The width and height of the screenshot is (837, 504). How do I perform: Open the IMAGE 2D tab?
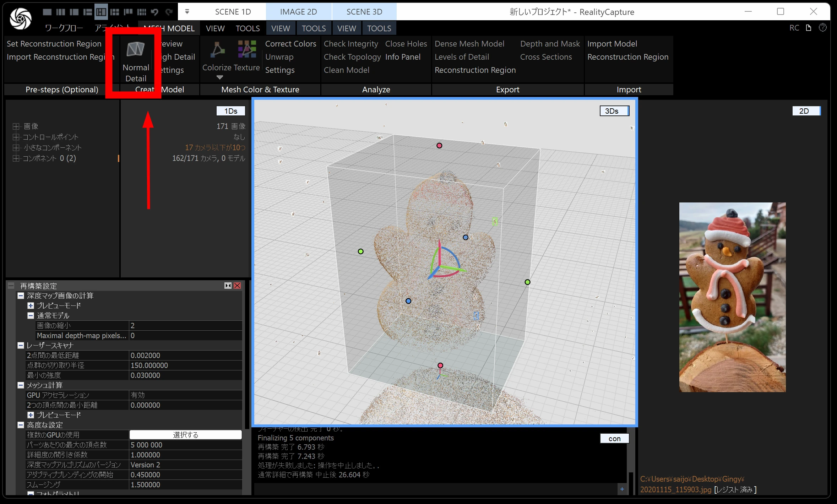pos(298,12)
